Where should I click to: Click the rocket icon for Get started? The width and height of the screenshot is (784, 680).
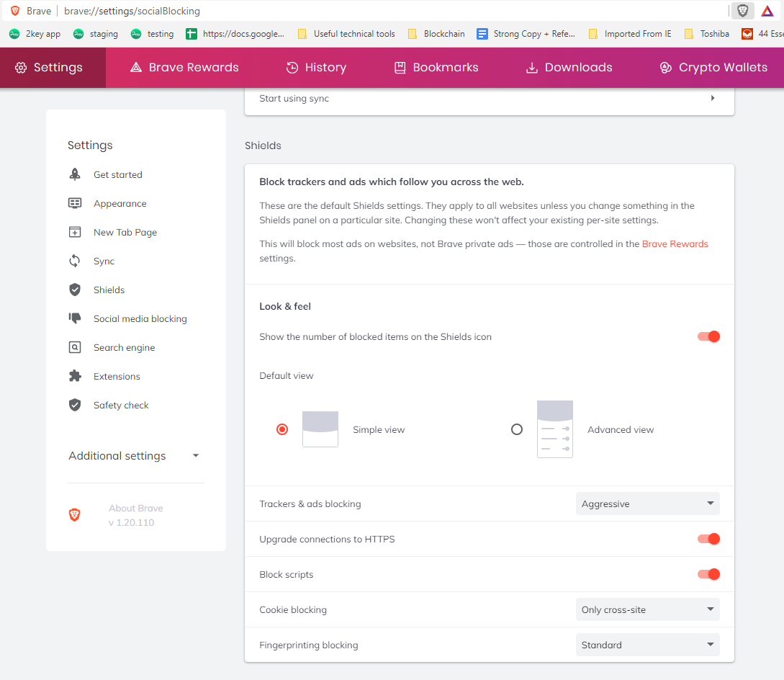[74, 174]
